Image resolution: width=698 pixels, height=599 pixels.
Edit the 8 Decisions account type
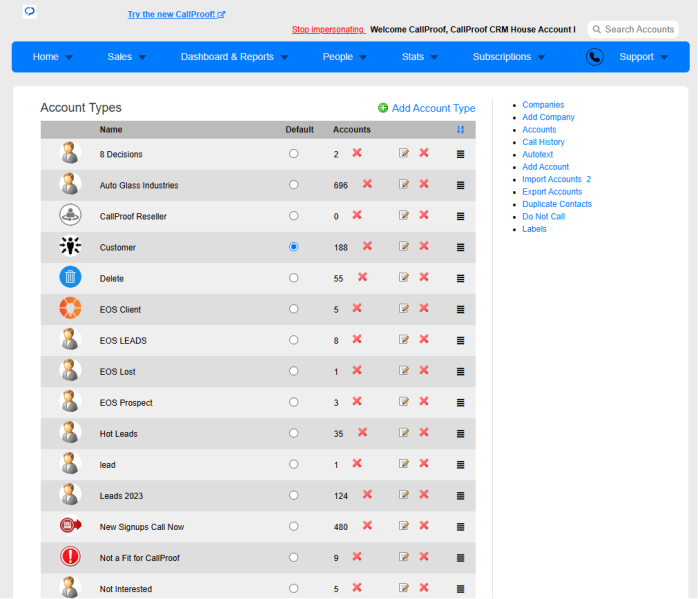404,153
